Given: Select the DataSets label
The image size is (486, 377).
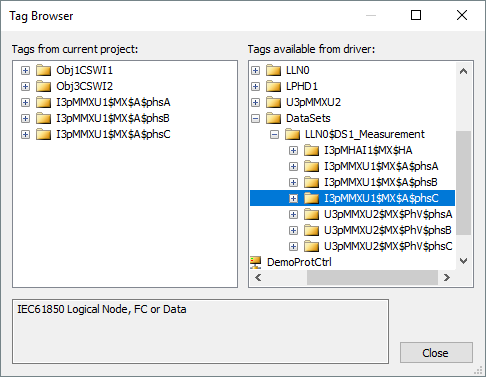Looking at the screenshot, I should (308, 119).
